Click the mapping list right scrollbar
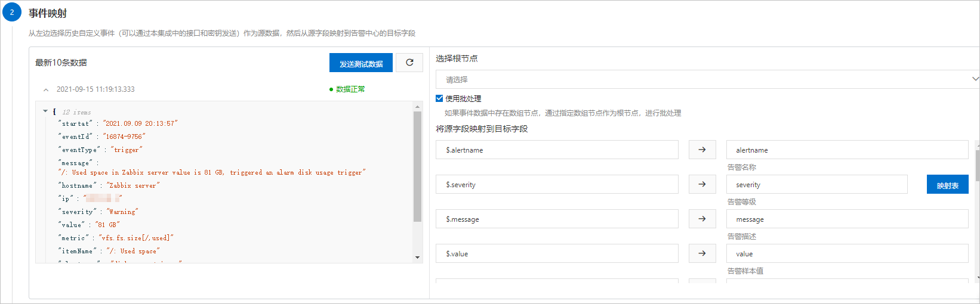Image resolution: width=980 pixels, height=304 pixels. [x=977, y=161]
